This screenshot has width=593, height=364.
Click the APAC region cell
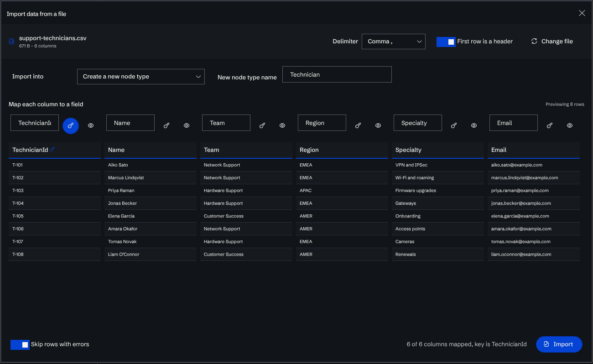coord(342,191)
